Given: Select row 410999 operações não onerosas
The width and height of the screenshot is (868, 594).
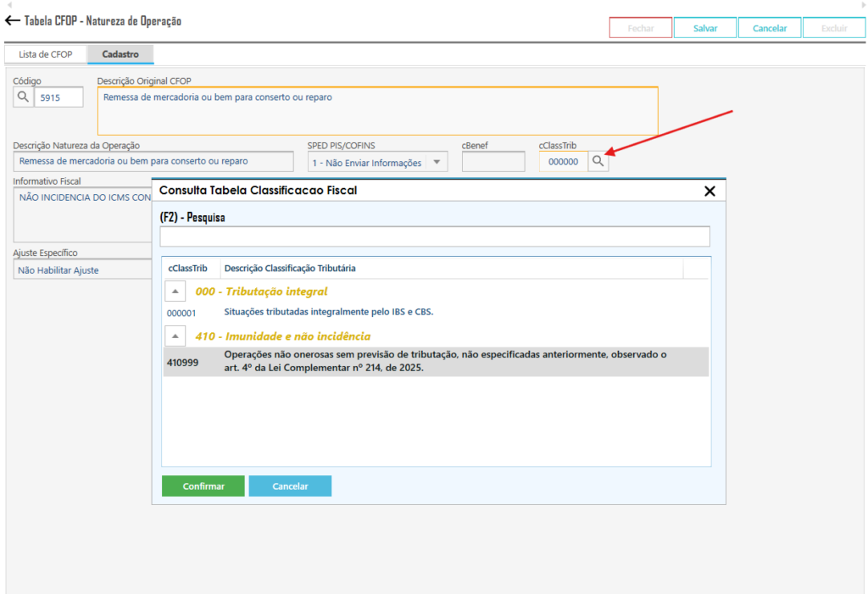Looking at the screenshot, I should pyautogui.click(x=435, y=362).
